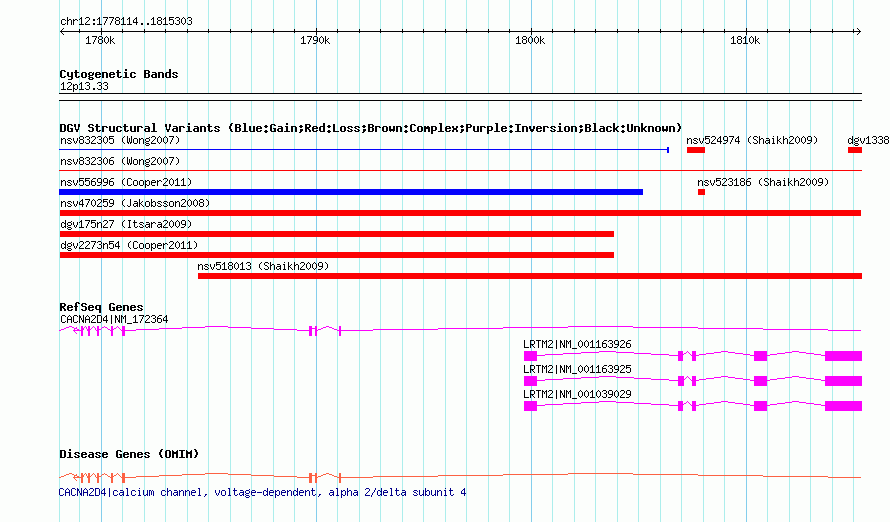Click the 1780k ruler mark
Screen dimensions: 890x522
coord(100,40)
